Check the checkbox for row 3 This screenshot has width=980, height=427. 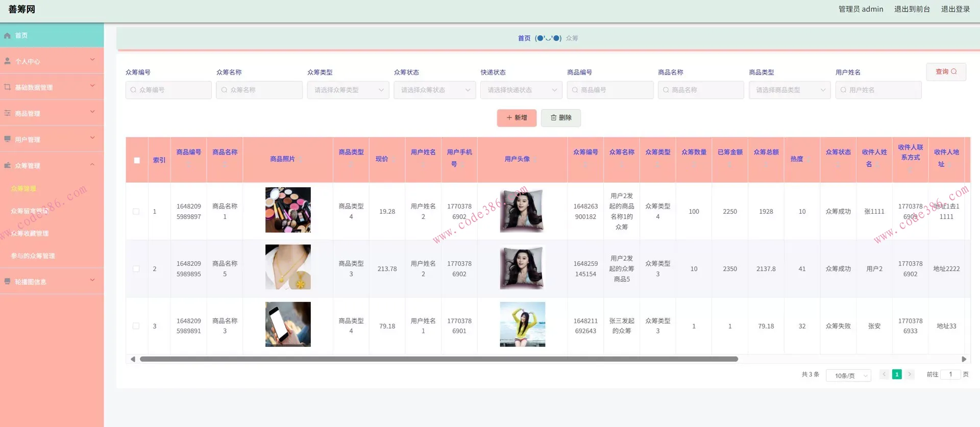tap(136, 326)
